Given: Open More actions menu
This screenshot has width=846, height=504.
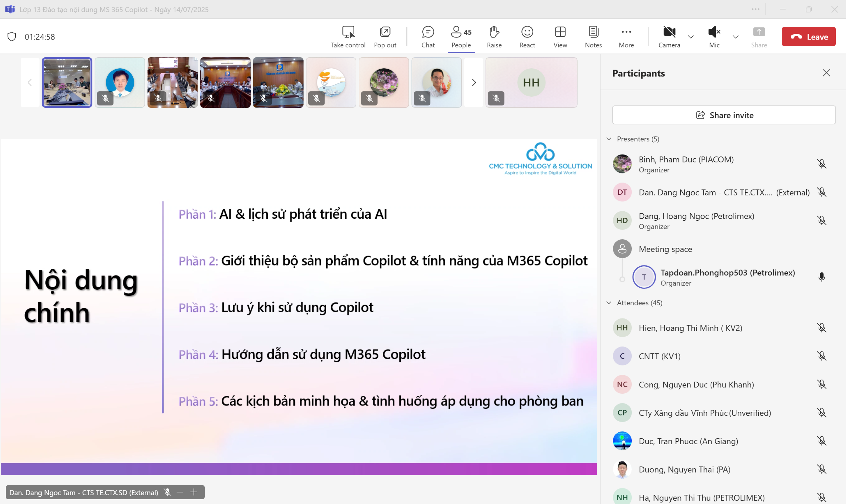Looking at the screenshot, I should pyautogui.click(x=626, y=36).
